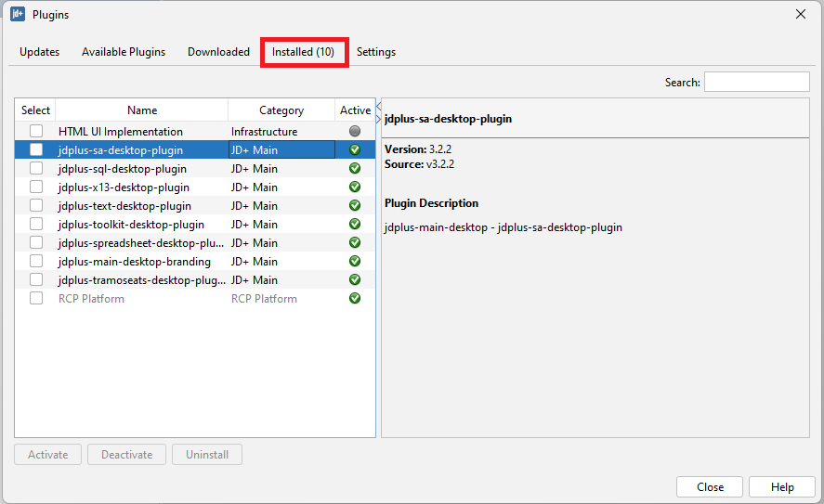Click the green active icon for jdplus-main-desktop-branding
The width and height of the screenshot is (824, 504).
(x=354, y=262)
